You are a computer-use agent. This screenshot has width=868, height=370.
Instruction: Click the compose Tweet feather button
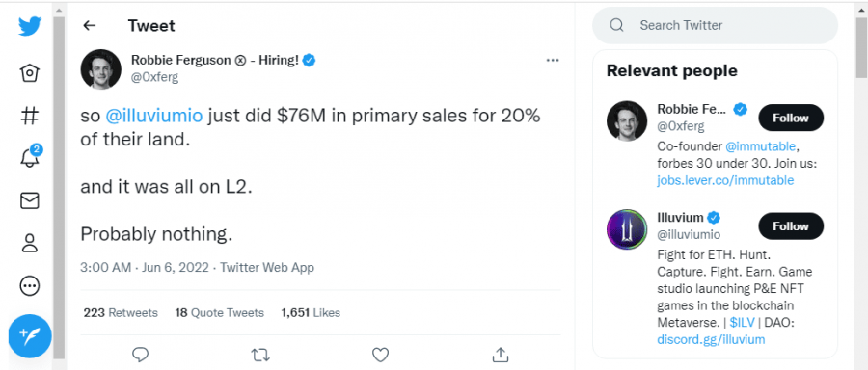[x=30, y=335]
